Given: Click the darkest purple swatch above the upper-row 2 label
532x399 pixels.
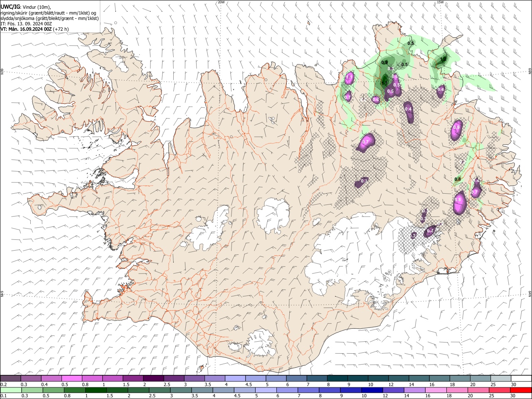Looking at the screenshot, I should point(153,379).
